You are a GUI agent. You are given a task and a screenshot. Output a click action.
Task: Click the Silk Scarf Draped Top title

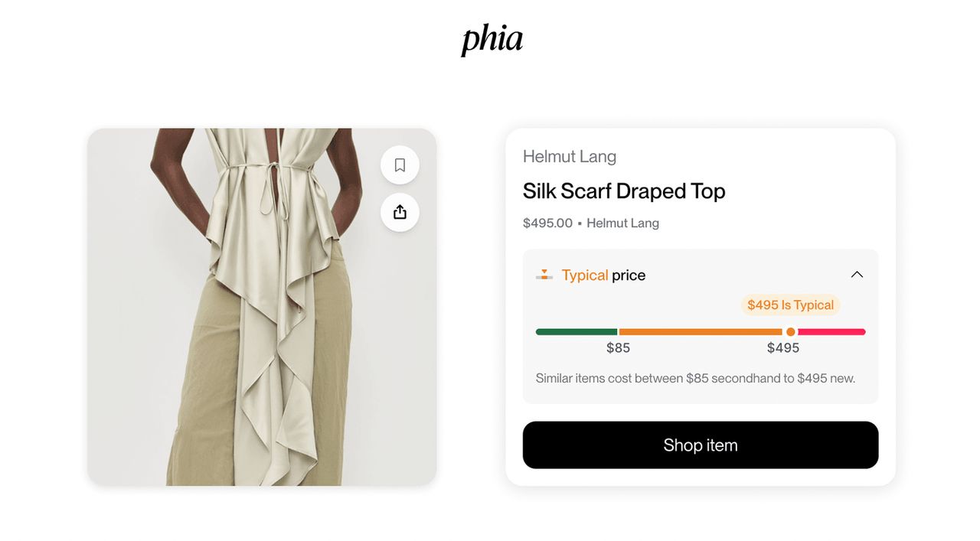(623, 191)
